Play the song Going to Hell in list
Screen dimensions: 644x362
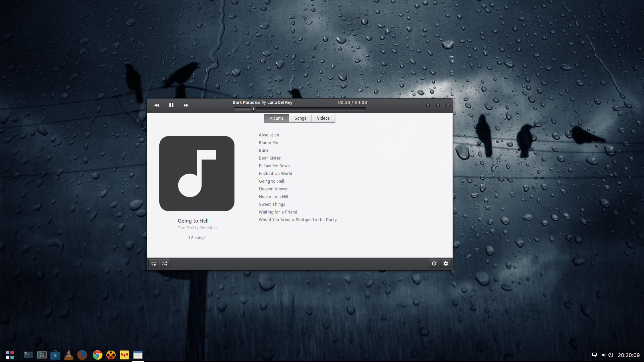271,181
